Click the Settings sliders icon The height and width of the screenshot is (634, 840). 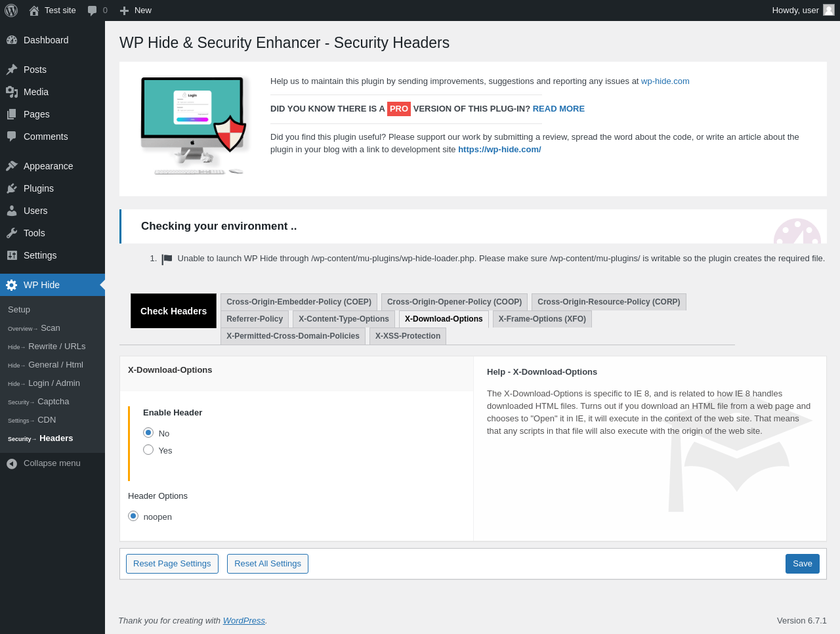click(12, 255)
